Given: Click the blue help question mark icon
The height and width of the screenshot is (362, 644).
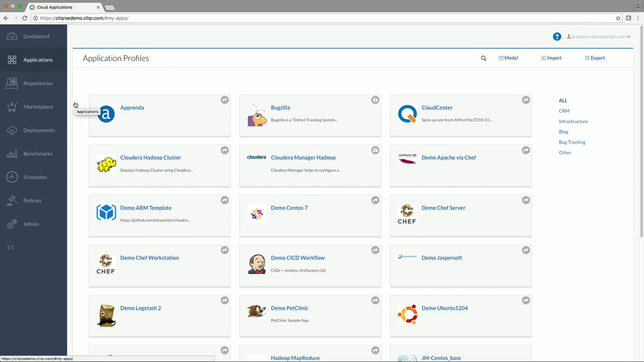Looking at the screenshot, I should point(557,36).
